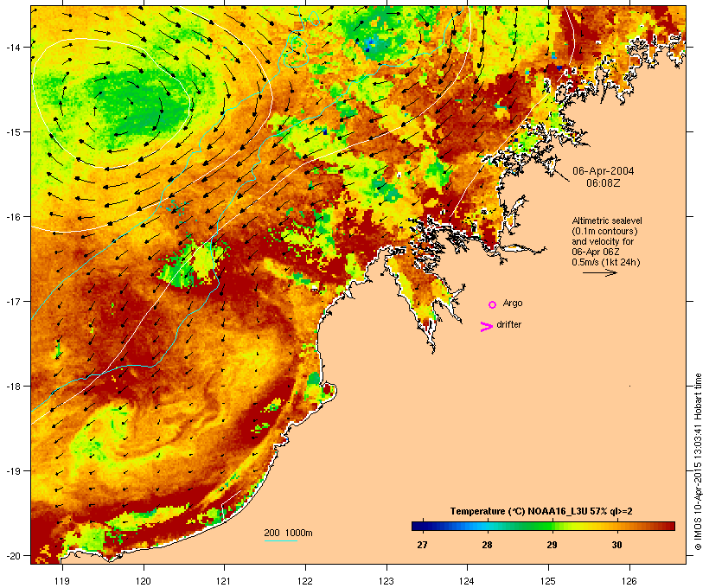Click the longitude axis label '126'
709x588 pixels.
pyautogui.click(x=629, y=581)
